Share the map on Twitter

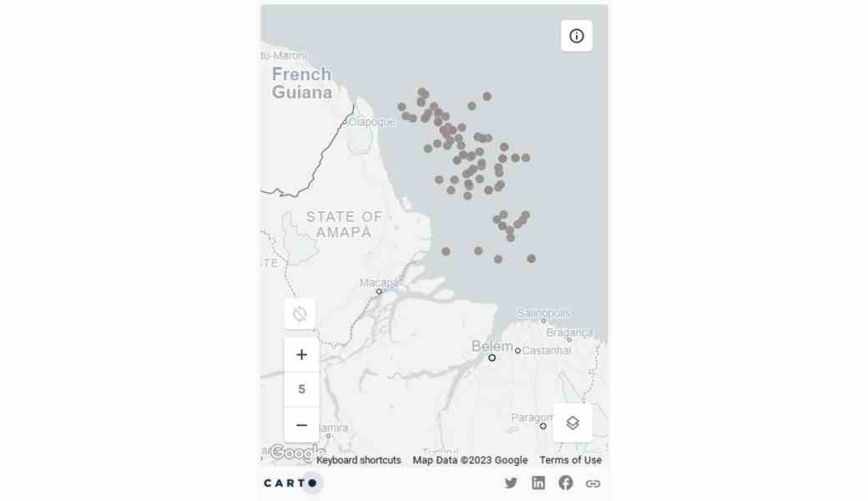(x=511, y=483)
